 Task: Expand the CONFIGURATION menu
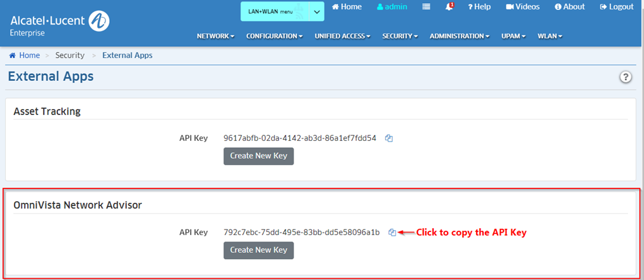[274, 36]
